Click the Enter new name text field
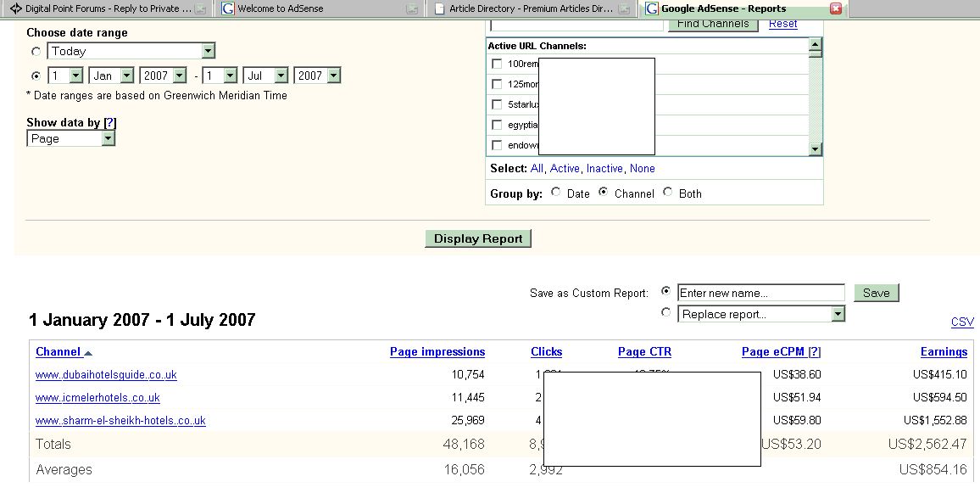Image resolution: width=980 pixels, height=493 pixels. click(760, 293)
